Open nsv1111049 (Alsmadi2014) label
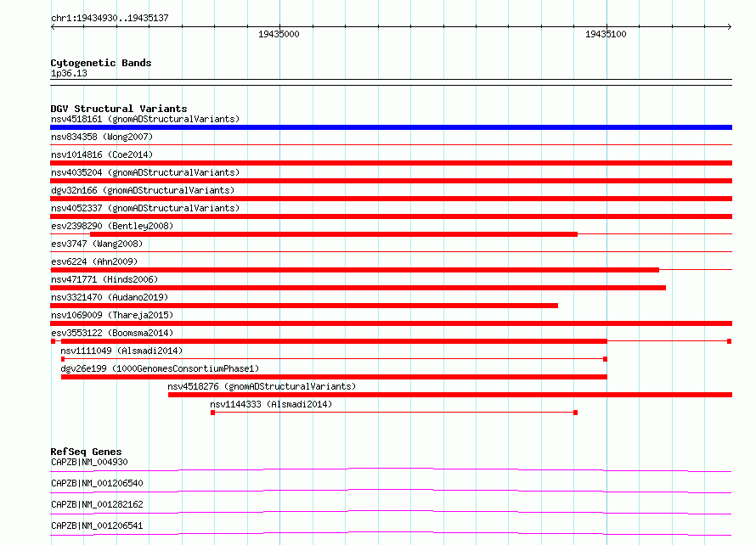 point(121,351)
